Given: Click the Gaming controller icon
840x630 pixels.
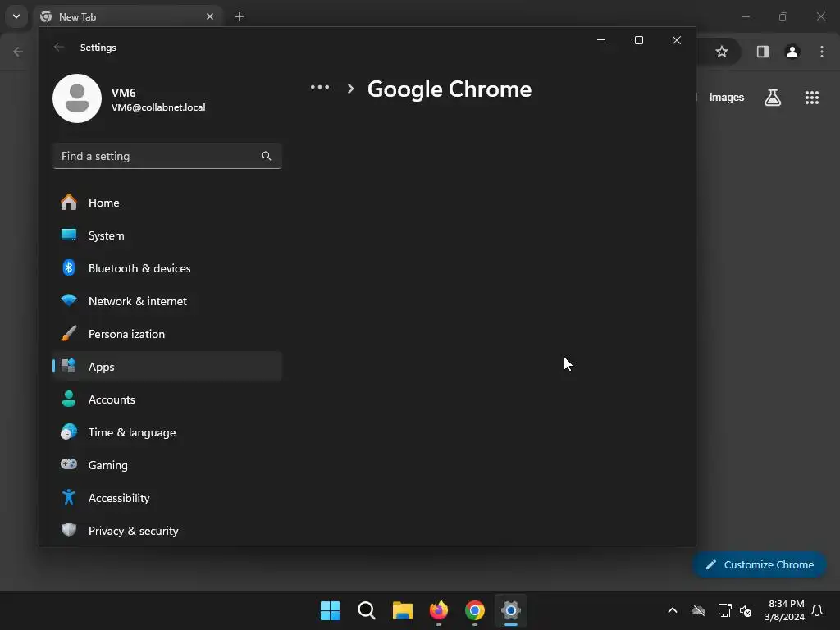Looking at the screenshot, I should (x=69, y=464).
